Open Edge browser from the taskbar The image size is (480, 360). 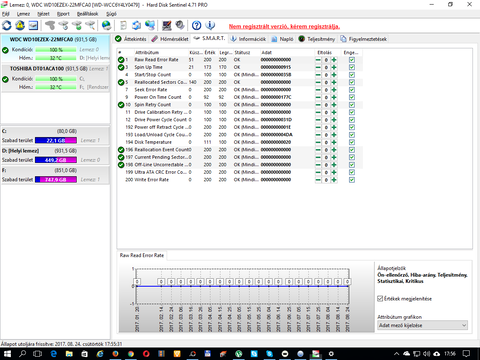[x=53, y=353]
